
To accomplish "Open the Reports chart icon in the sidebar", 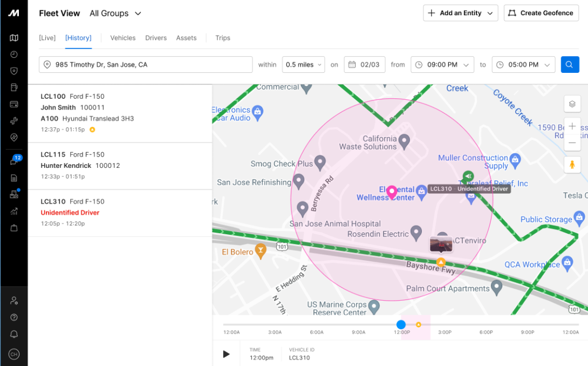I will [15, 212].
